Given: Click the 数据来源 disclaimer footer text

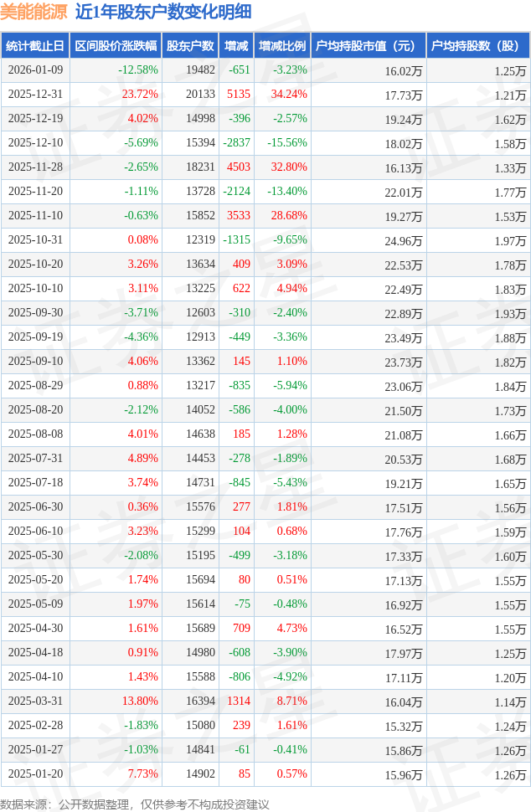Looking at the screenshot, I should (x=135, y=804).
